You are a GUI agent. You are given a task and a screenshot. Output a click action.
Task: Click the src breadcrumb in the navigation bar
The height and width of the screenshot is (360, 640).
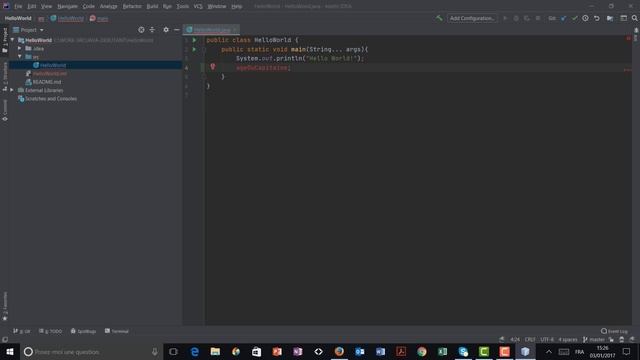tap(41, 18)
